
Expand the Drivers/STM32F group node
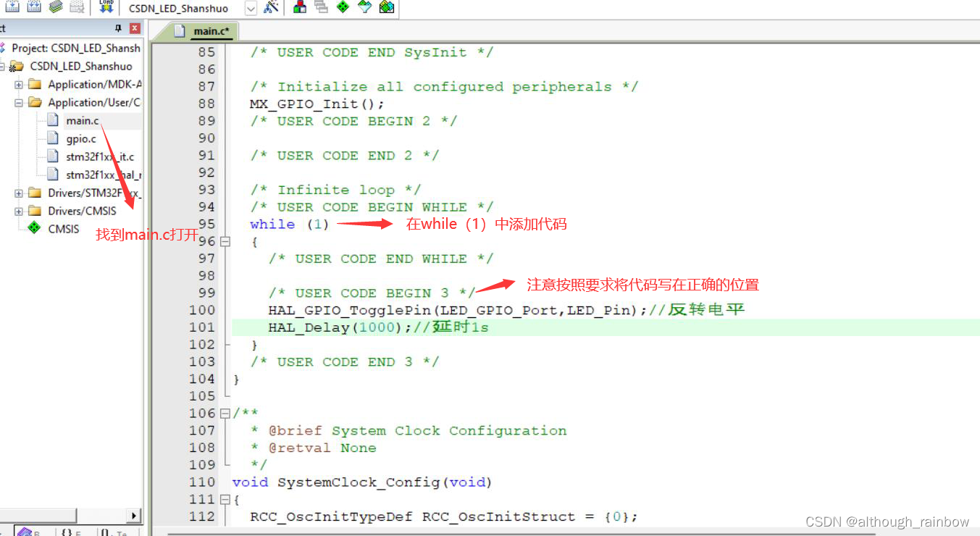19,193
